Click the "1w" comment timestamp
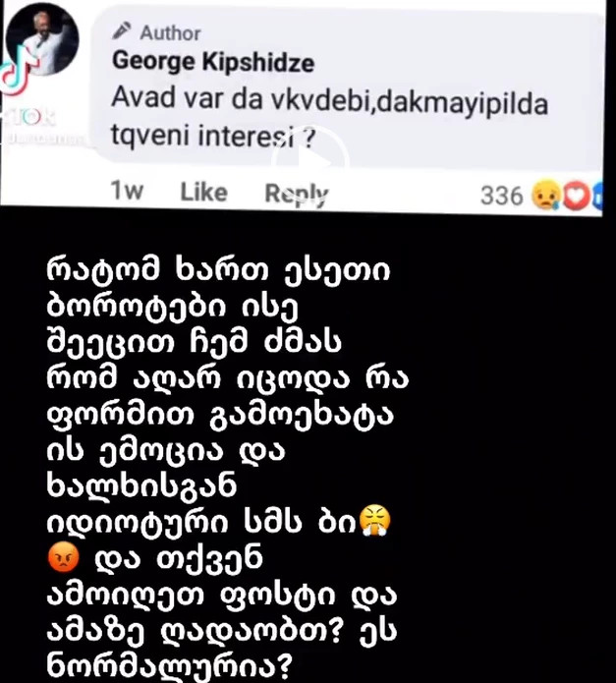This screenshot has width=616, height=683. [x=127, y=191]
